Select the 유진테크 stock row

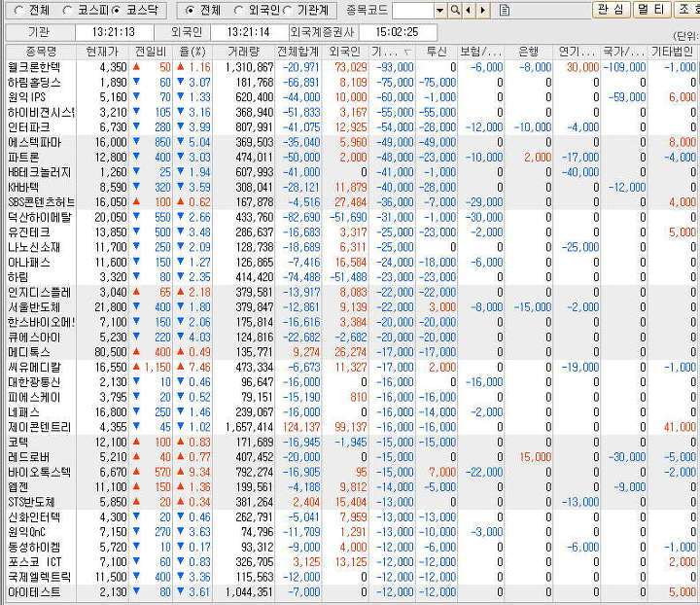pyautogui.click(x=352, y=232)
